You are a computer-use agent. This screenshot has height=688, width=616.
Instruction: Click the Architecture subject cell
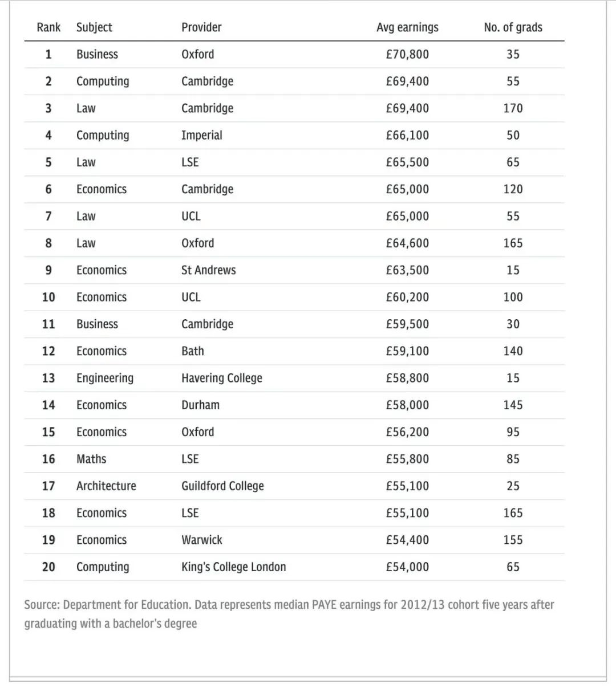[x=106, y=486]
